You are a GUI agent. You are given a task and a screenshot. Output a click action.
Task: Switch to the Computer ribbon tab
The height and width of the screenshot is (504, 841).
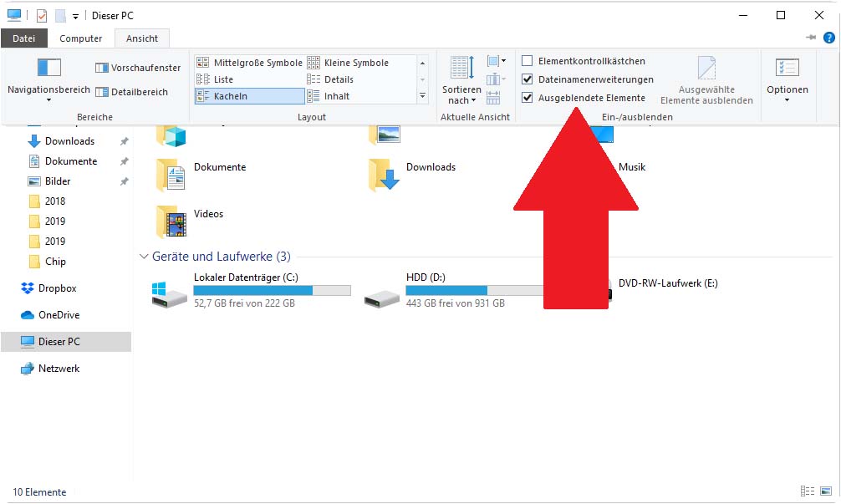click(81, 38)
